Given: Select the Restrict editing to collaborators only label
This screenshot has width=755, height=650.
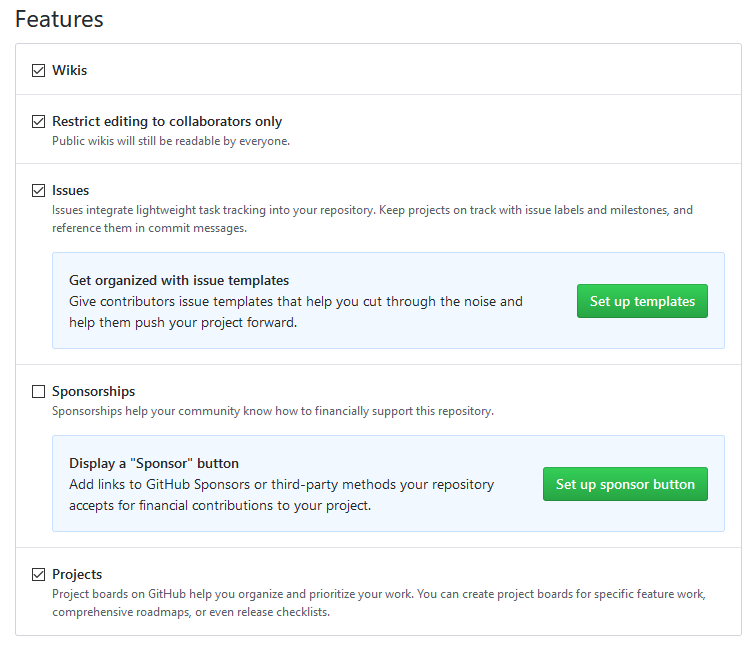Looking at the screenshot, I should [167, 121].
